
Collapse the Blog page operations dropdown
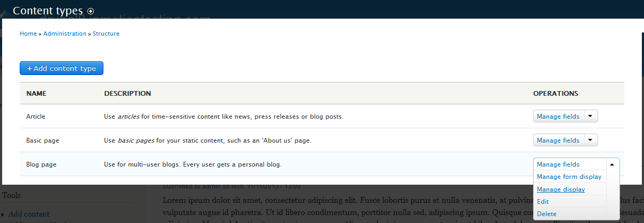611,164
